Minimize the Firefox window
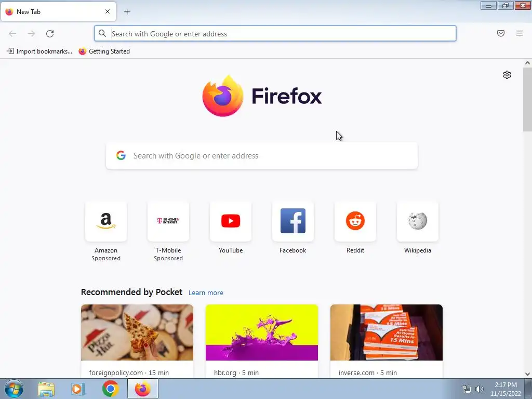Viewport: 532px width, 399px height. click(x=488, y=5)
